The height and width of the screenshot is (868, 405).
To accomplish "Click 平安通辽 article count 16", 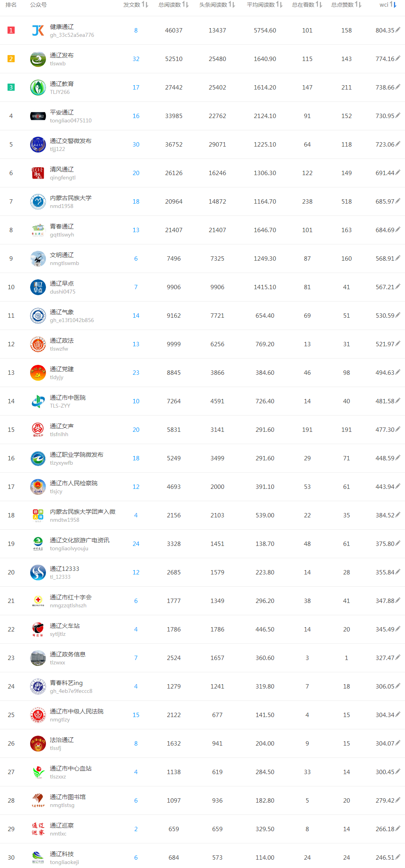I will point(136,116).
